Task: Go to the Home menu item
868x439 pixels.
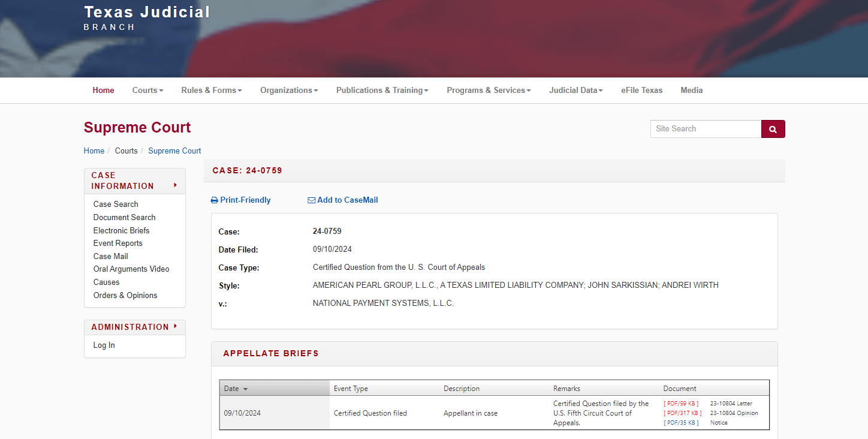Action: pos(103,90)
